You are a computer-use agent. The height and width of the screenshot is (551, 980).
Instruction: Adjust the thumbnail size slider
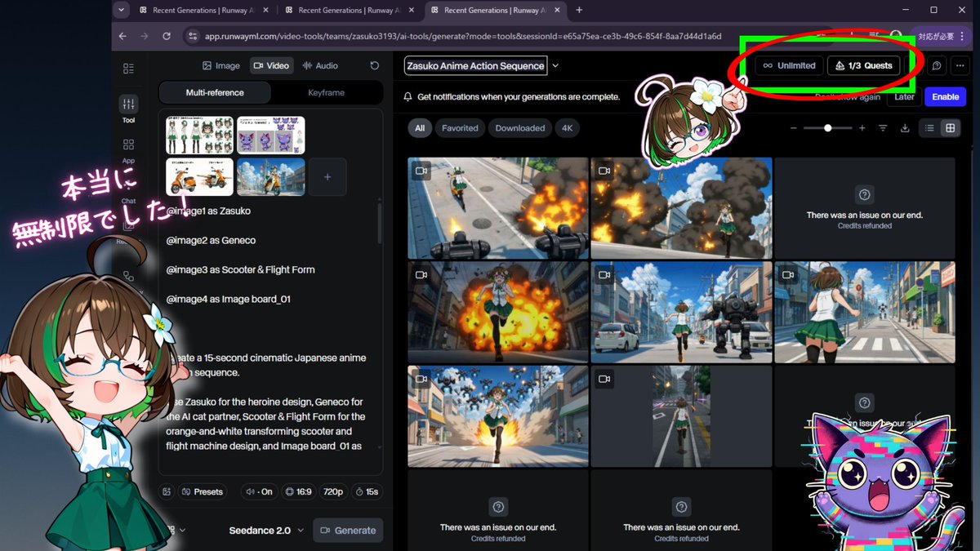tap(827, 128)
